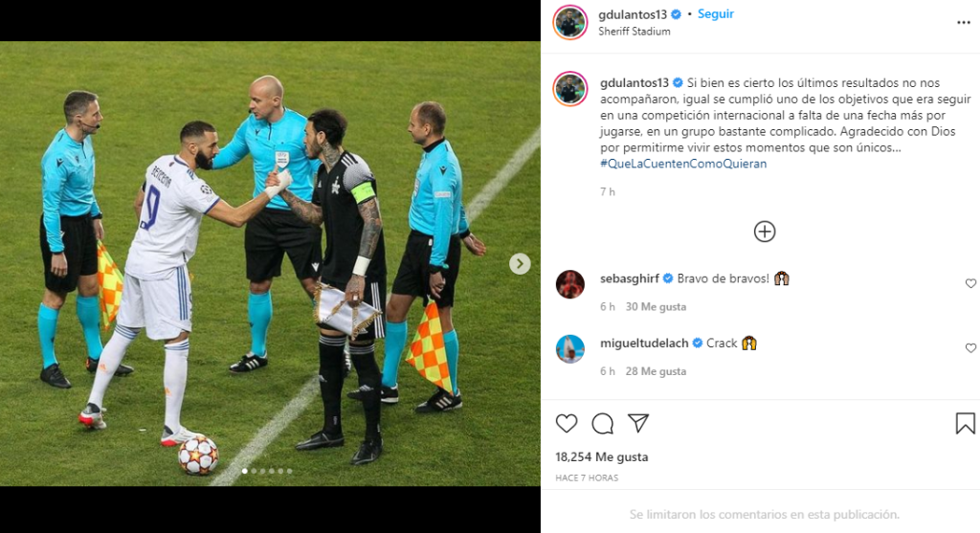Load more comments with plus circle
Screen dimensions: 980x533
[x=765, y=232]
